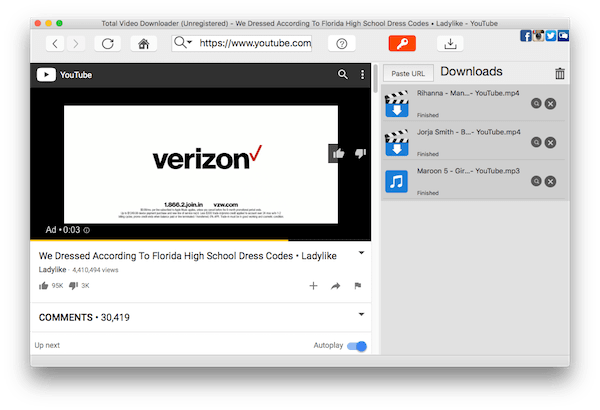Expand the COMMENTS section arrow
The width and height of the screenshot is (600, 410).
(x=361, y=316)
